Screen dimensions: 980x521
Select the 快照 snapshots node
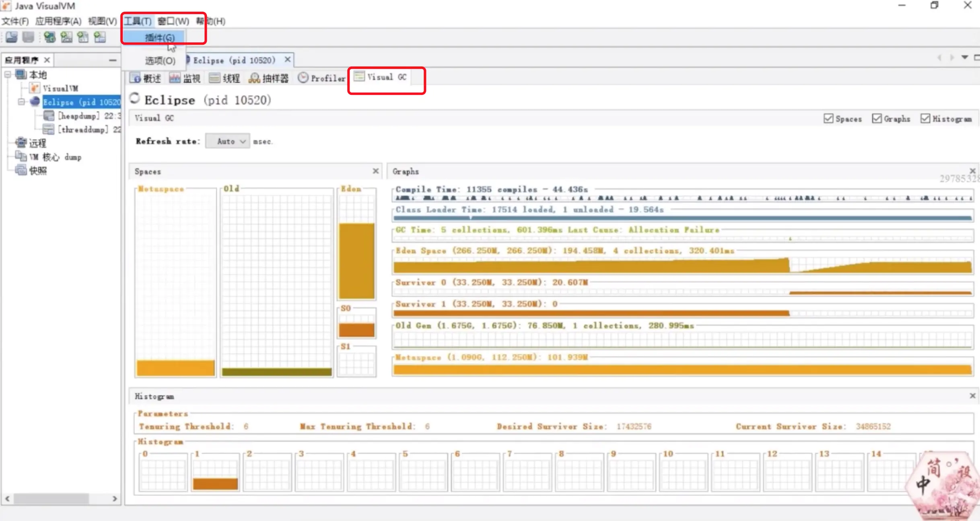point(38,171)
